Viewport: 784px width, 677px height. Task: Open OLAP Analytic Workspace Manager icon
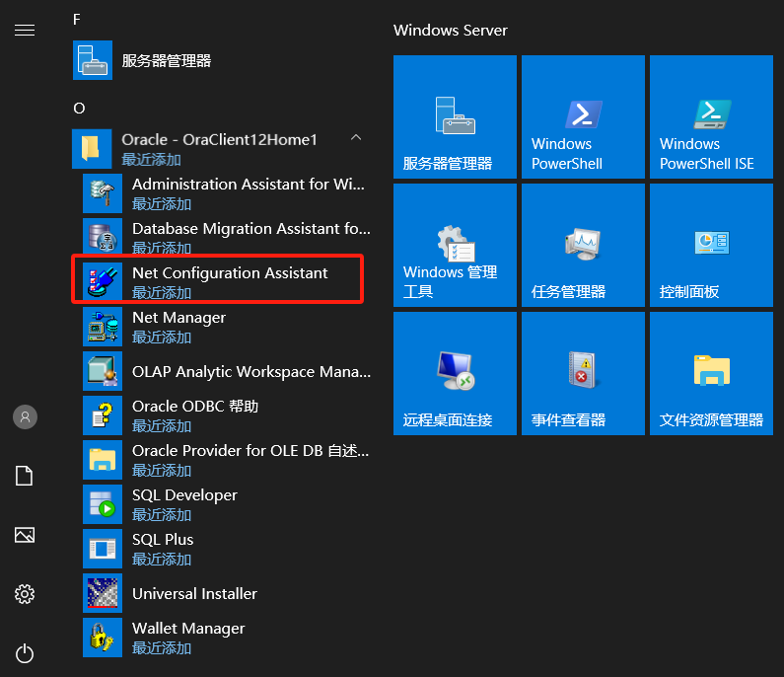103,371
